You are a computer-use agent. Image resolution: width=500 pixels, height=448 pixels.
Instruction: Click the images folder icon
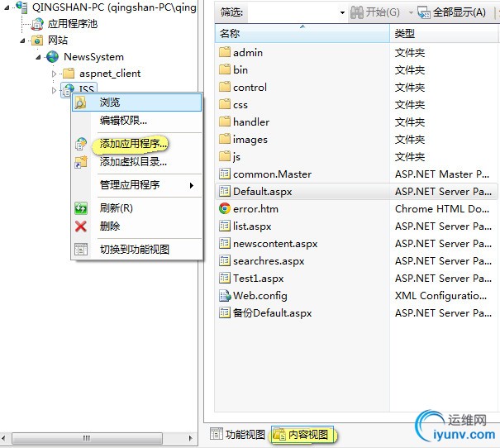(x=225, y=139)
